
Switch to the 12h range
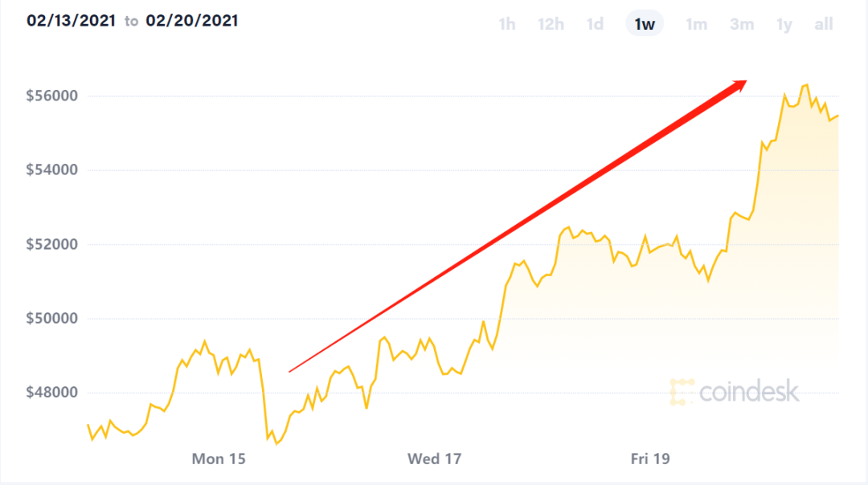pyautogui.click(x=551, y=24)
